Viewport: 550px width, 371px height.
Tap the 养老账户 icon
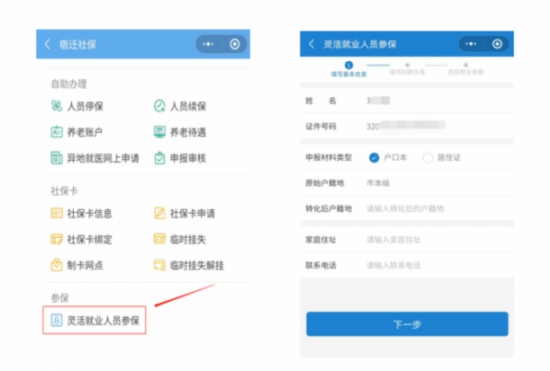point(56,132)
